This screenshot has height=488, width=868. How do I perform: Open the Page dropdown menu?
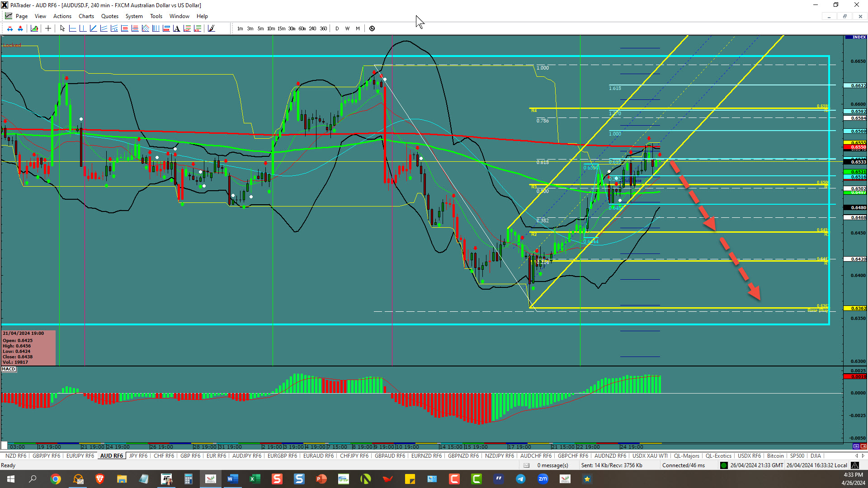[21, 16]
